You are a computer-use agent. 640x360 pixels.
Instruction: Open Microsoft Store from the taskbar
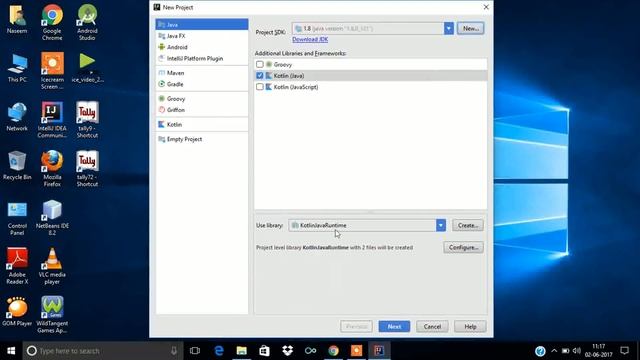264,351
